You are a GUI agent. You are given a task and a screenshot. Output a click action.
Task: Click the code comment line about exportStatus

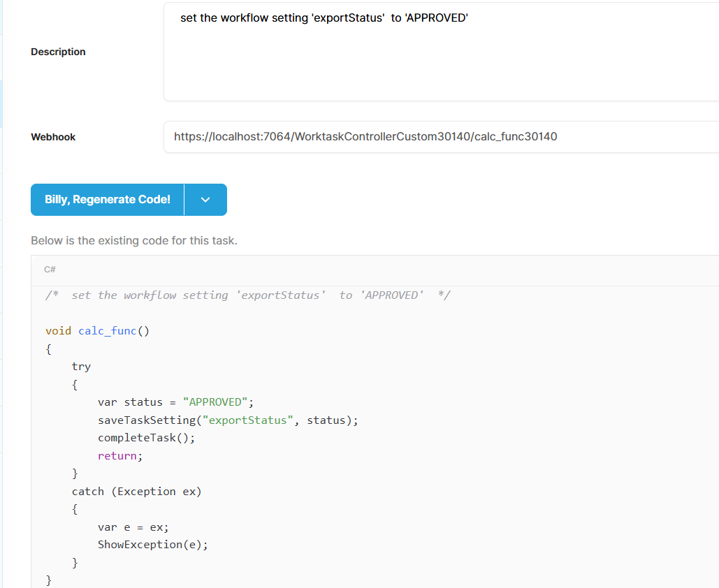point(248,295)
